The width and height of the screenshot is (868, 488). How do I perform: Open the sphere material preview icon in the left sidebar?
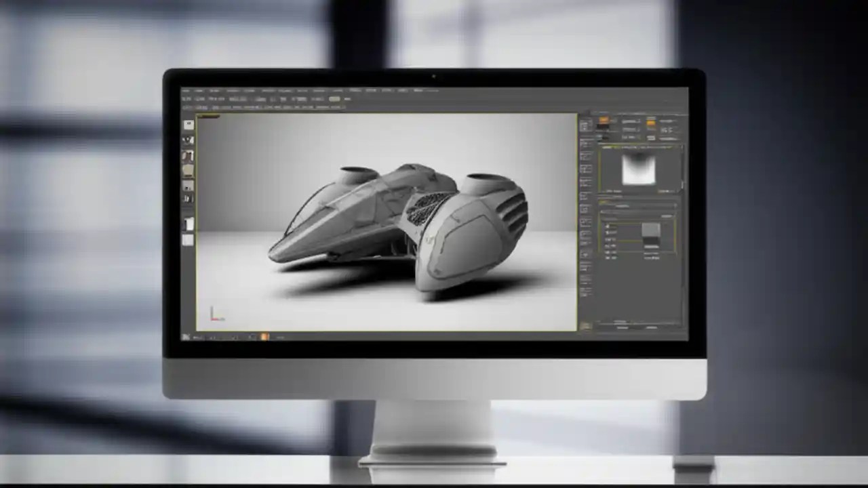(x=188, y=157)
